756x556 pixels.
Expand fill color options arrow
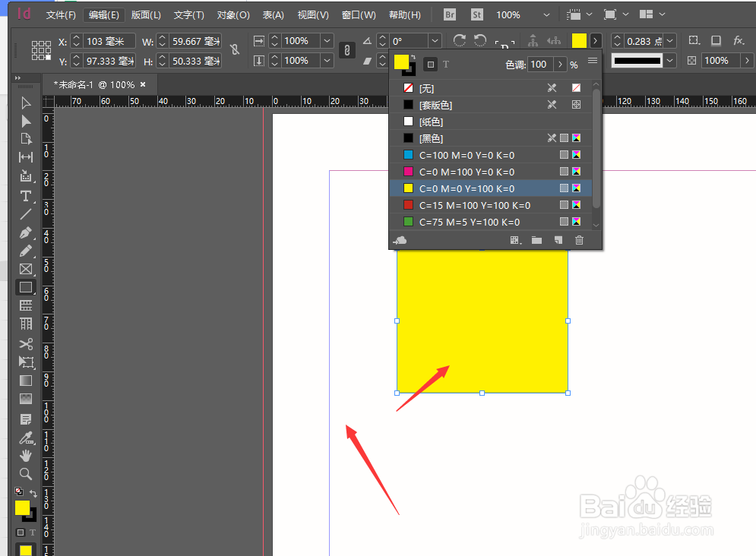[x=596, y=41]
